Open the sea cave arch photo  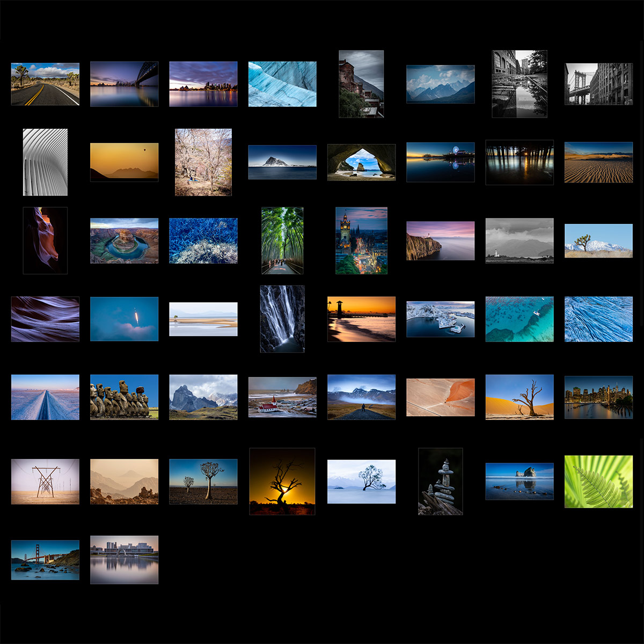[361, 162]
